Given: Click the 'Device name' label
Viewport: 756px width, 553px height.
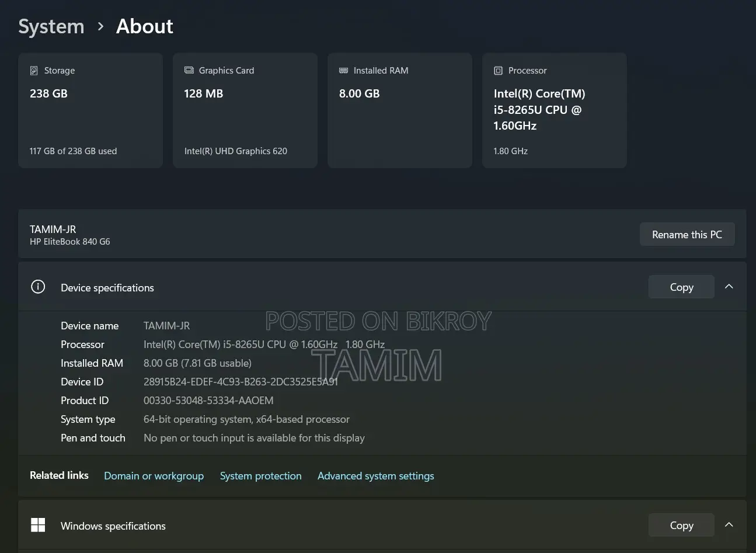Looking at the screenshot, I should tap(90, 326).
